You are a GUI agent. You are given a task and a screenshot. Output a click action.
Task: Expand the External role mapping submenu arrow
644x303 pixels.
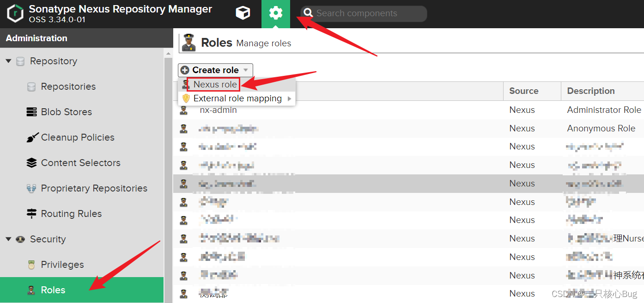click(x=290, y=99)
